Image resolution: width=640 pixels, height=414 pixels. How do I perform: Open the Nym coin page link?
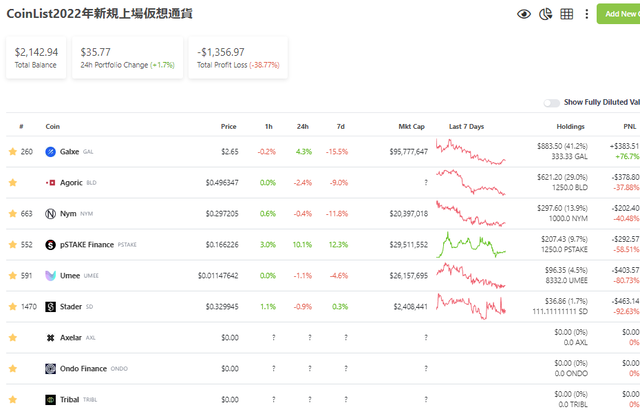click(x=68, y=214)
